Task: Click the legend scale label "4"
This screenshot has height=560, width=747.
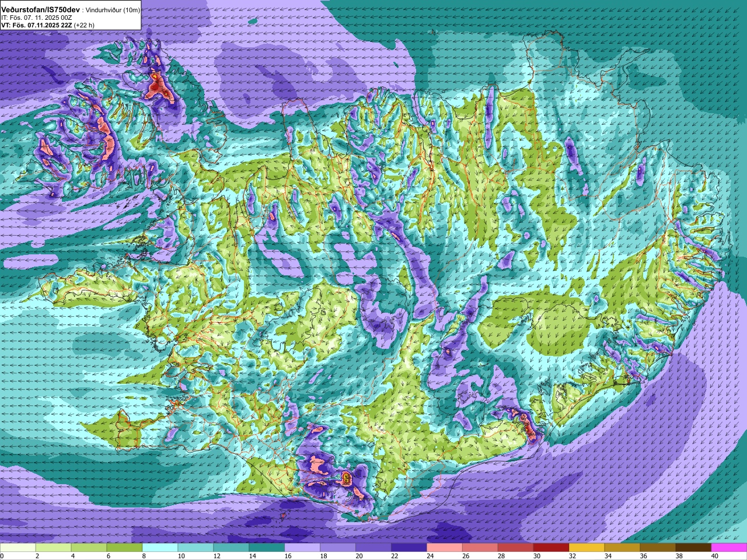Action: (72, 556)
